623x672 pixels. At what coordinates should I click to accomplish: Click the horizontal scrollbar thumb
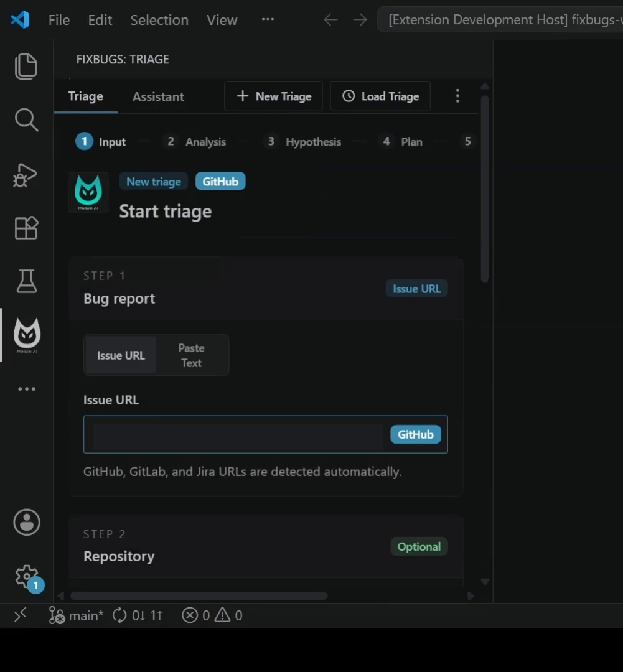pyautogui.click(x=199, y=595)
